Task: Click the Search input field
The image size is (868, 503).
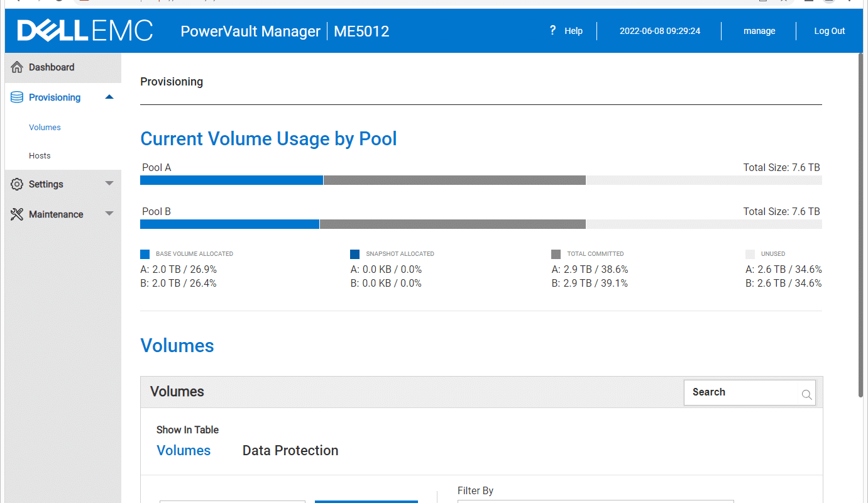Action: click(749, 392)
